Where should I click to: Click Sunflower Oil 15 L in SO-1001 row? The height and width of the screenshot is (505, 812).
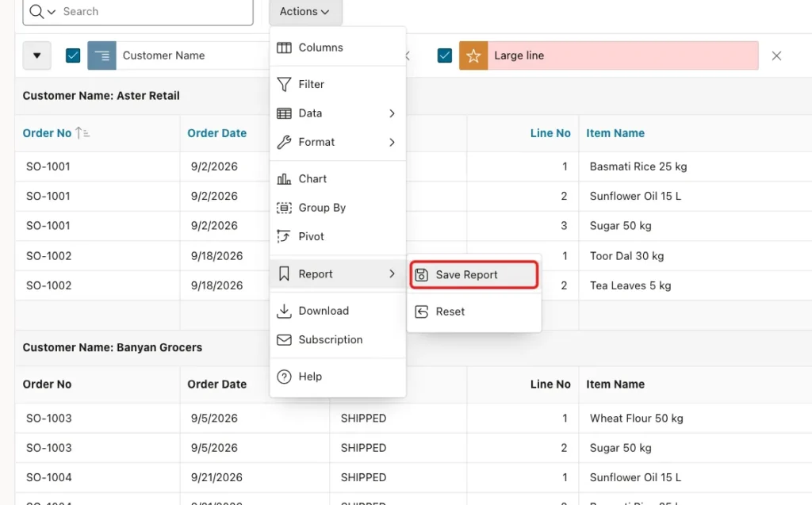coord(635,196)
